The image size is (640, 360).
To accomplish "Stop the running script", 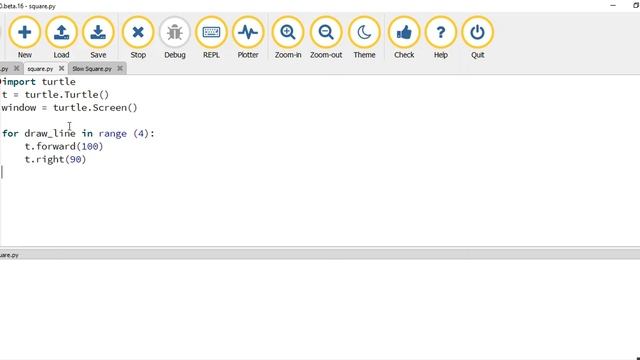I will tap(138, 38).
